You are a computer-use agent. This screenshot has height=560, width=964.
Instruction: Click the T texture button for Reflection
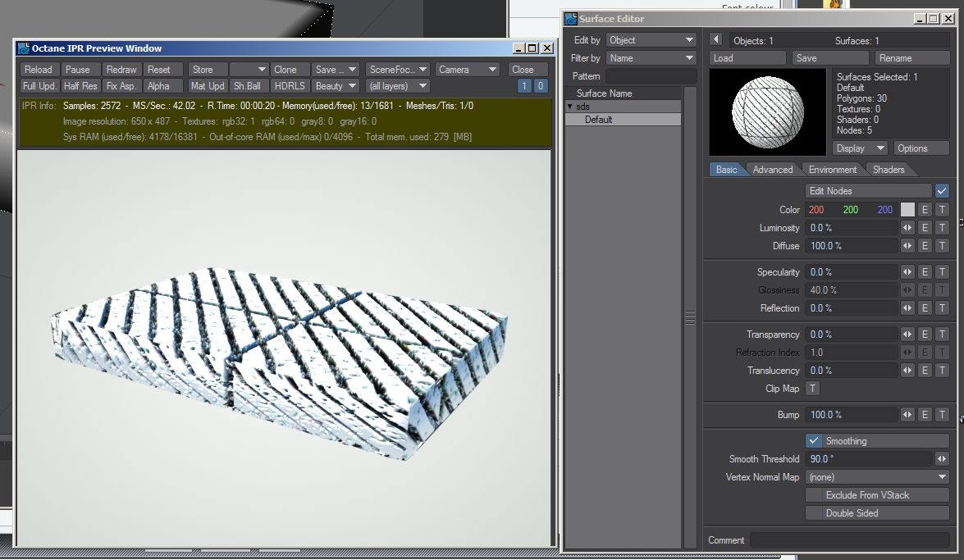pyautogui.click(x=942, y=308)
